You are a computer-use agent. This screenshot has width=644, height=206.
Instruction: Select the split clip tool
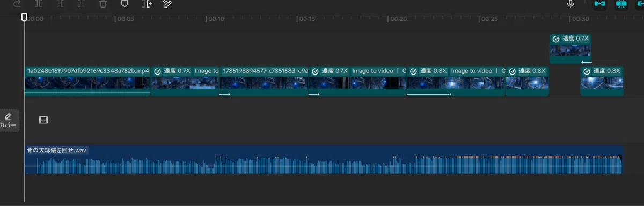(39, 4)
